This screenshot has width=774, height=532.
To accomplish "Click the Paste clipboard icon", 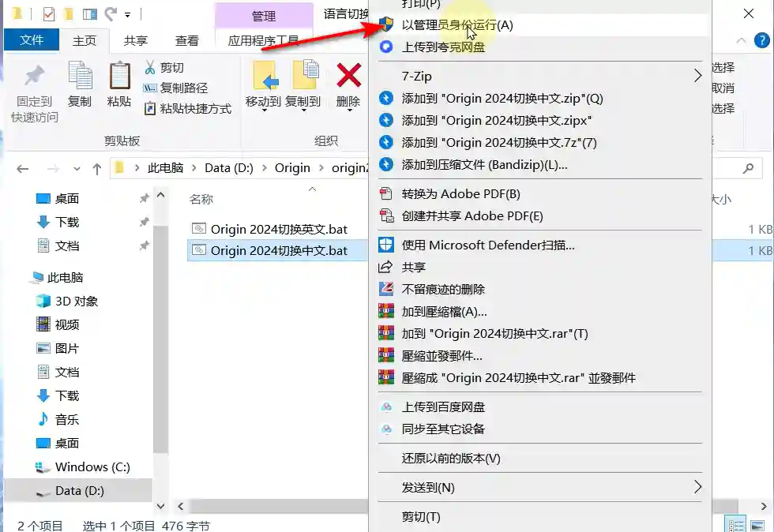I will [119, 76].
